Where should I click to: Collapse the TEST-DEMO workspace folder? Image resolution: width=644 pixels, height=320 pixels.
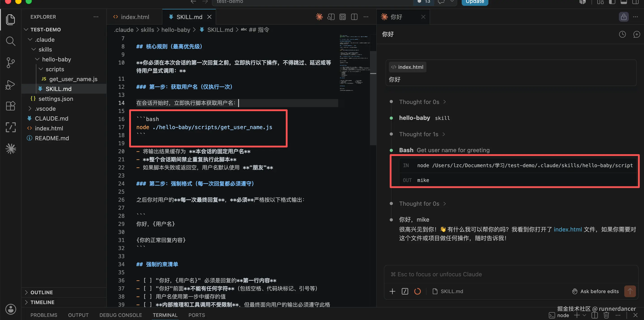pyautogui.click(x=26, y=30)
